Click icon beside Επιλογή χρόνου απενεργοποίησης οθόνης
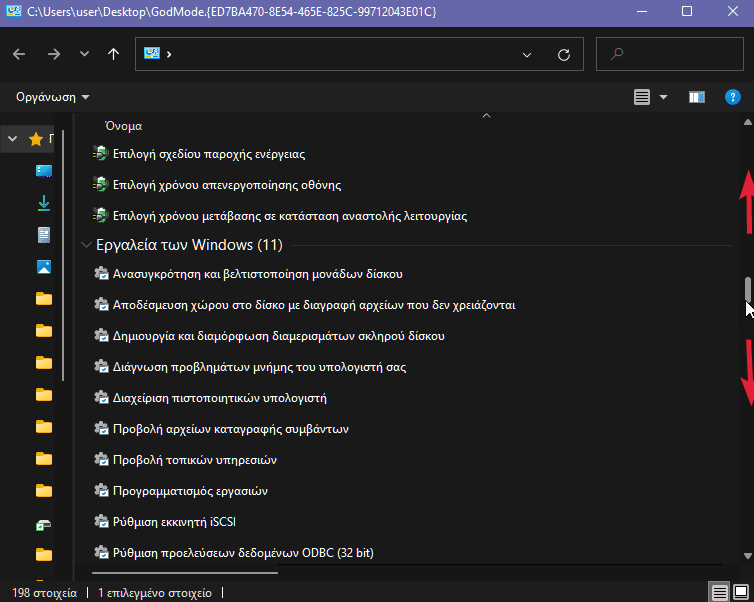The width and height of the screenshot is (754, 602). tap(101, 185)
